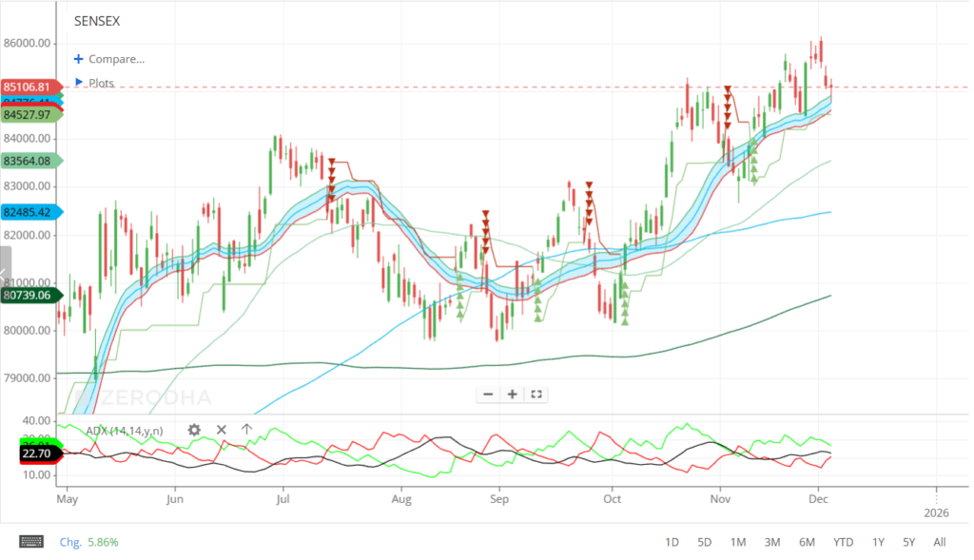
Task: Switch to the 5Y range
Action: (908, 541)
